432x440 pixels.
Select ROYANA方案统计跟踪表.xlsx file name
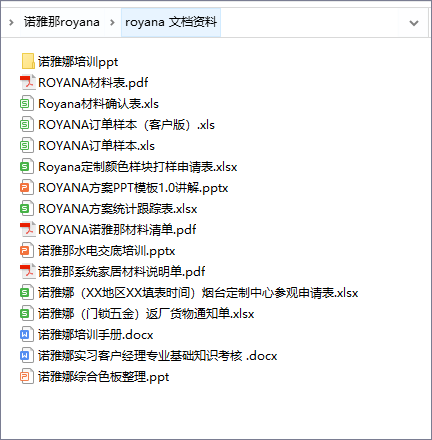[x=117, y=209]
